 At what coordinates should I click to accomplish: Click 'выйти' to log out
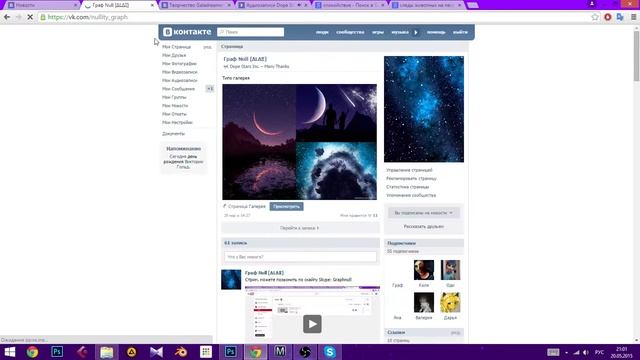click(x=460, y=32)
